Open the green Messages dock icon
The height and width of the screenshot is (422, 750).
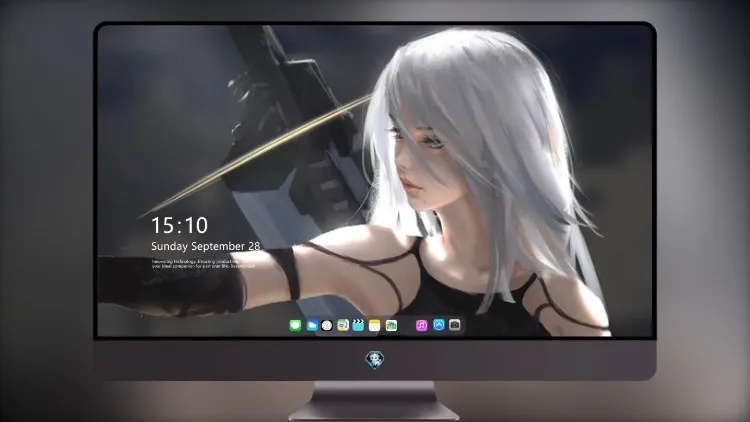(295, 325)
